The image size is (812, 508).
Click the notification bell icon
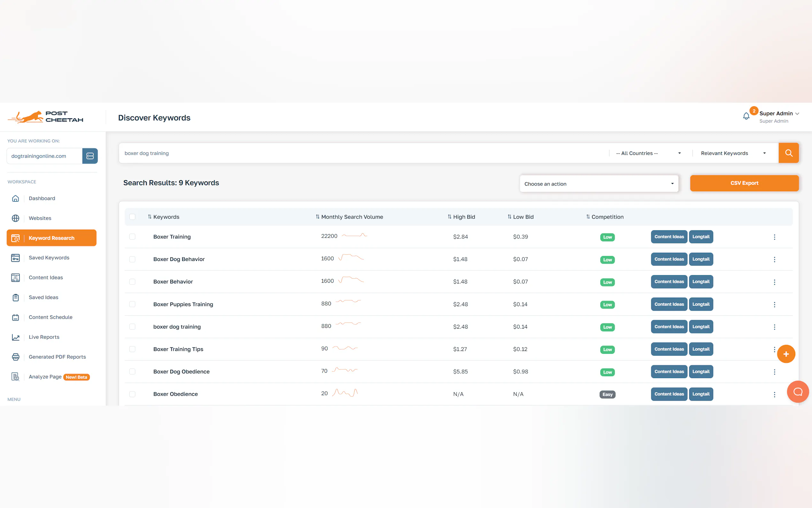point(746,116)
